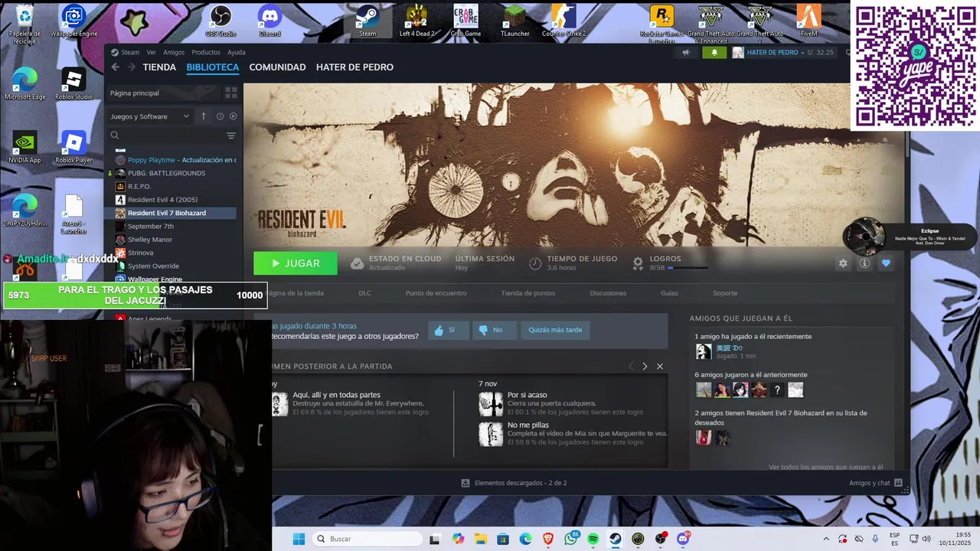Go forward with Steam's right arrow
This screenshot has width=980, height=551.
coord(132,67)
